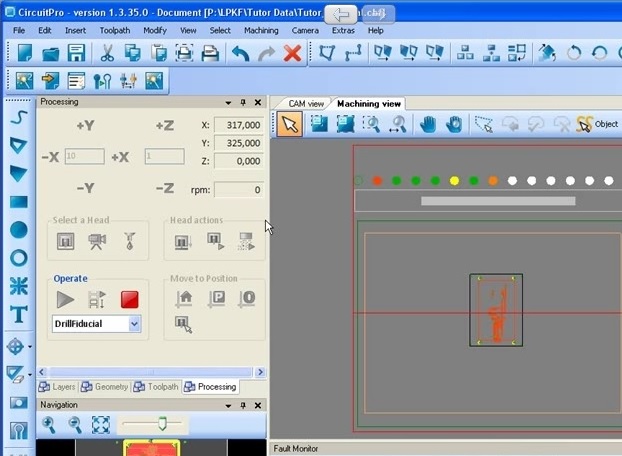Click the zoom-to-fit icon in Navigation panel
This screenshot has height=456, width=622.
click(x=100, y=425)
